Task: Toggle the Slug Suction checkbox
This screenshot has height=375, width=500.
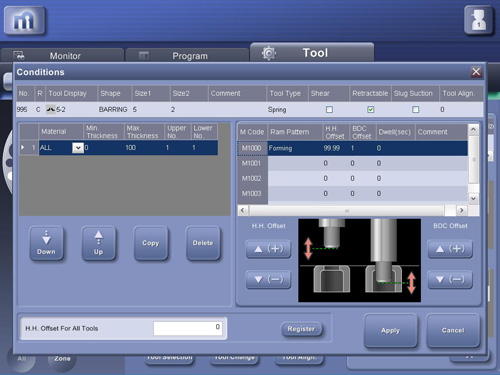Action: click(x=415, y=109)
